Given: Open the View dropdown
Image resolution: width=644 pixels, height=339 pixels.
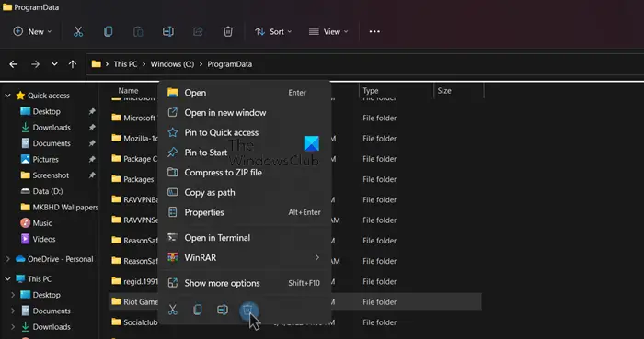Looking at the screenshot, I should pos(328,31).
